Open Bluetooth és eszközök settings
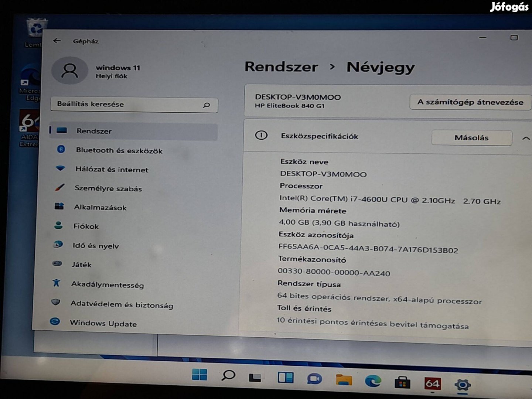Screen dimensions: 532x399 coord(119,150)
